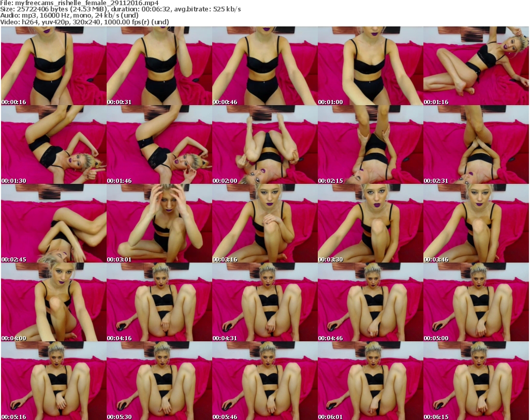Open the 00:06:01 thumbnail

(x=371, y=381)
